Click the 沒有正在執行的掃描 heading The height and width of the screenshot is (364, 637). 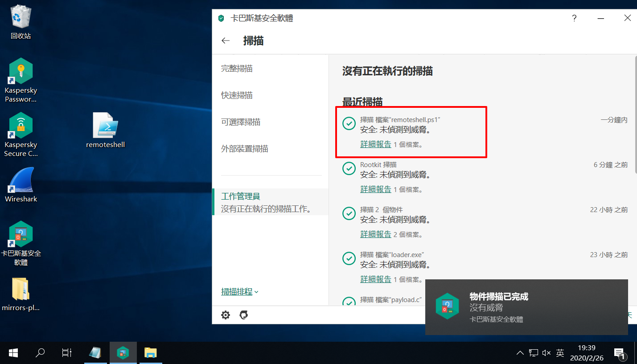point(387,71)
